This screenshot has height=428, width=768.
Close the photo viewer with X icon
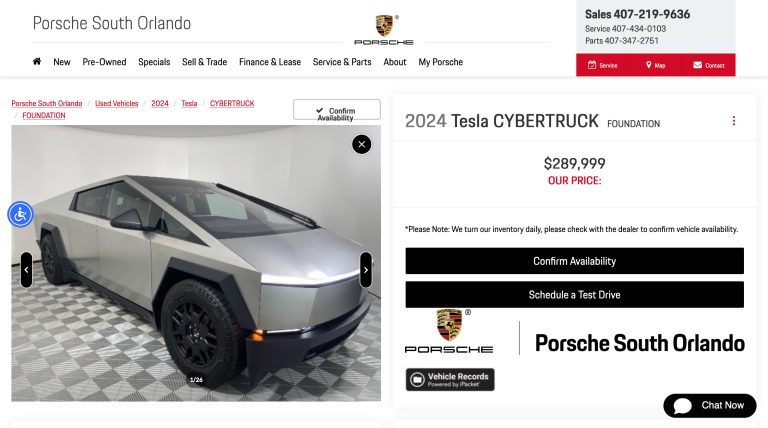pyautogui.click(x=361, y=144)
